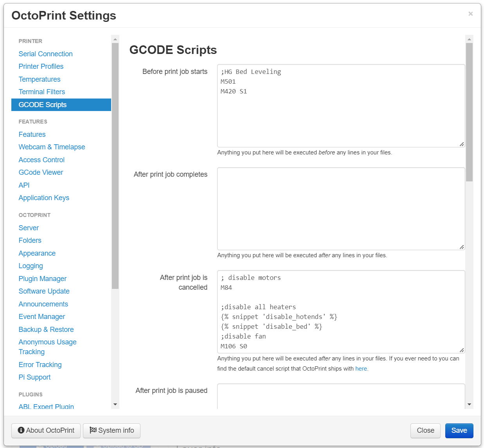
Task: Click into After print job completes textarea
Action: pos(341,209)
